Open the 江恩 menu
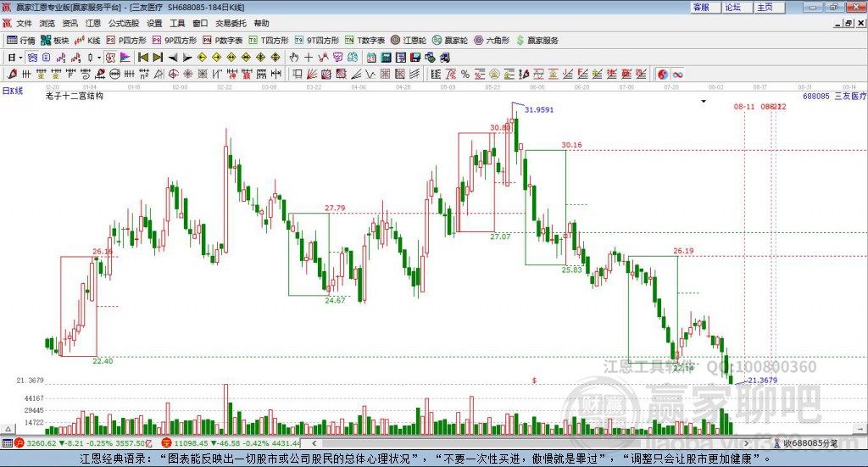This screenshot has width=868, height=467. point(93,23)
